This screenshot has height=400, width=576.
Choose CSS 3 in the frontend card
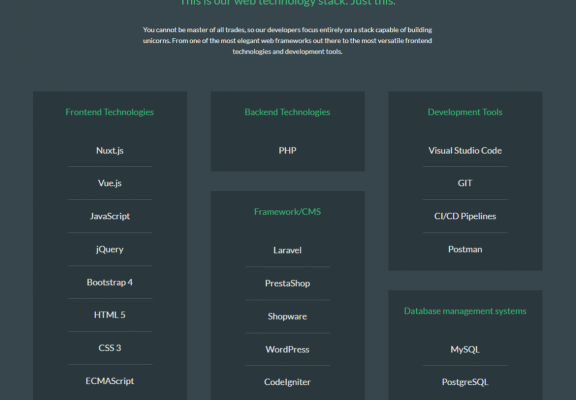pyautogui.click(x=110, y=348)
